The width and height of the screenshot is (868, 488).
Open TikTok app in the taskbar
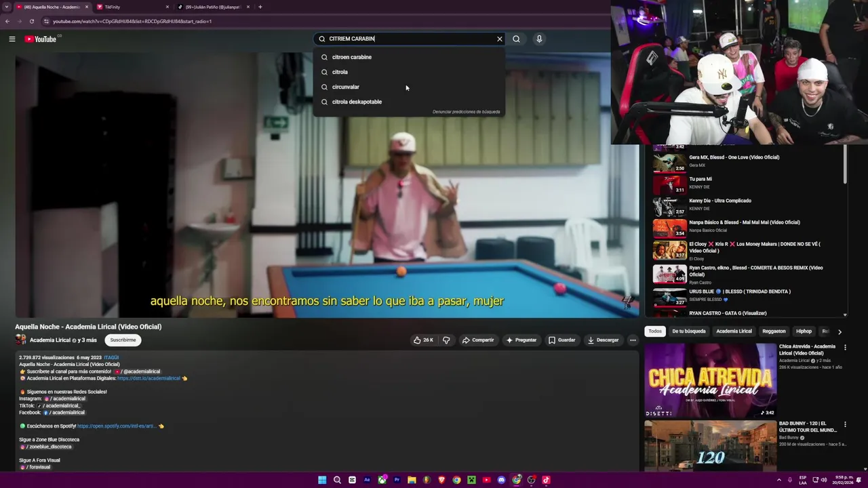pos(546,480)
